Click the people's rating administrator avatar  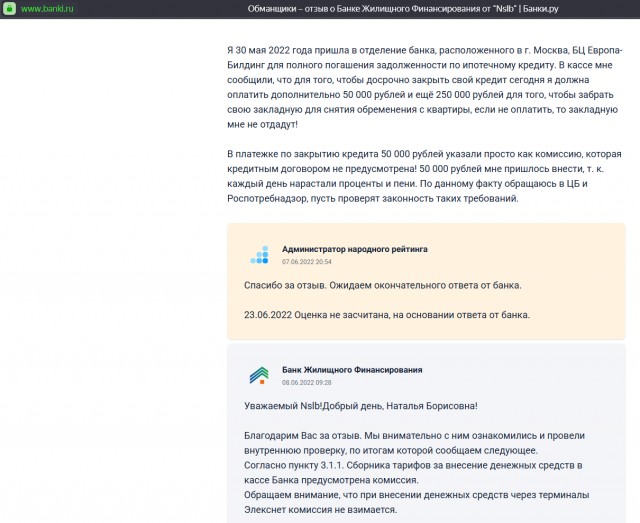point(260,255)
